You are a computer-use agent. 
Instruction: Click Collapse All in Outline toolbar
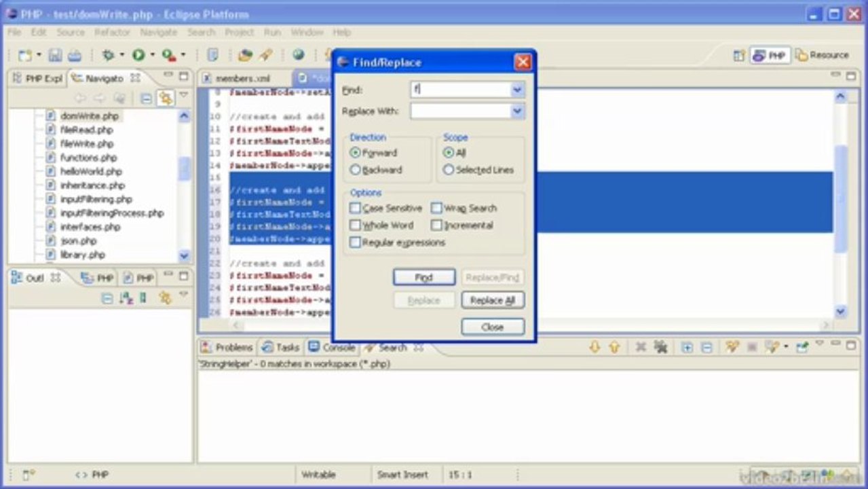[x=107, y=297]
